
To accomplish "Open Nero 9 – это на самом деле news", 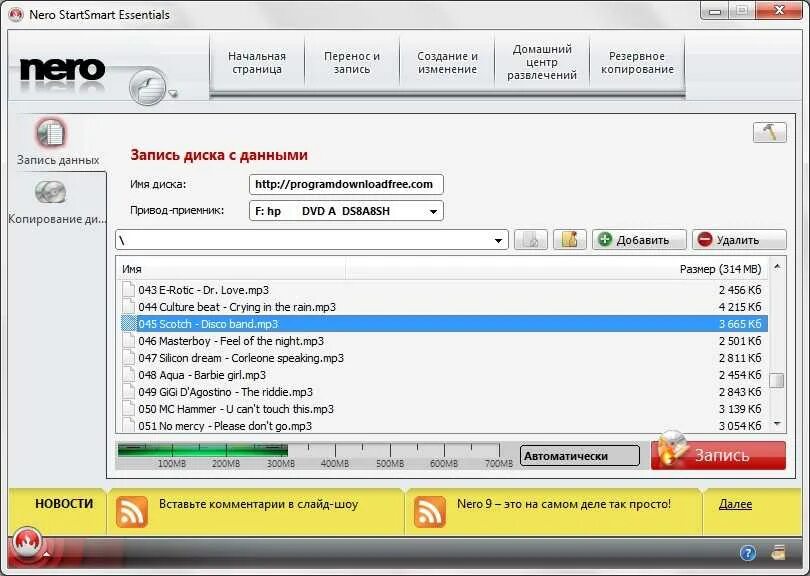I will (x=564, y=504).
